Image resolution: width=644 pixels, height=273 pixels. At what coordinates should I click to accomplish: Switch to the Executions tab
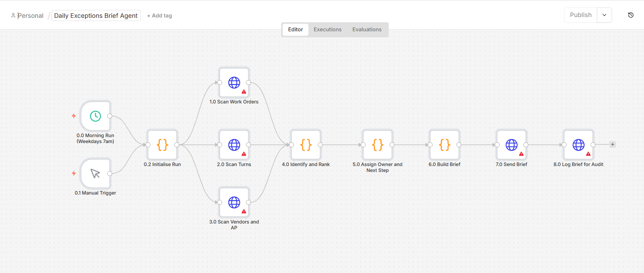pos(328,30)
